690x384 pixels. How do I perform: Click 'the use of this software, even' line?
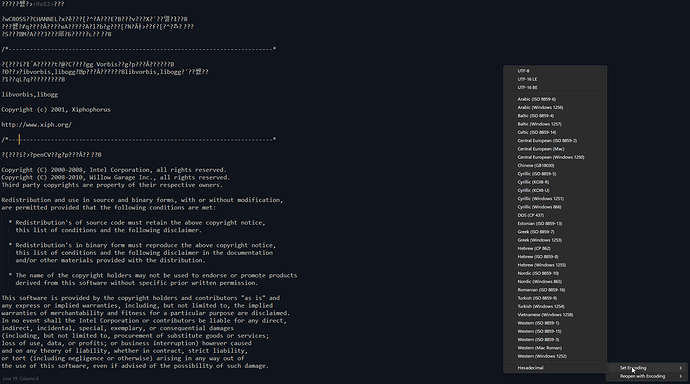[x=135, y=366]
